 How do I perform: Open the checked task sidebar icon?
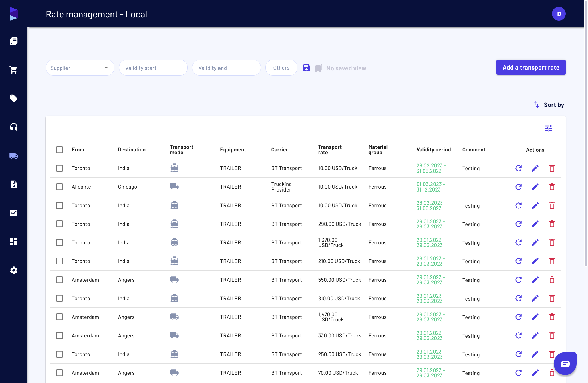[x=14, y=213]
